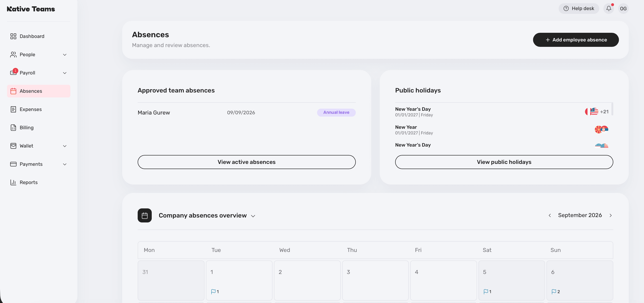
Task: Click Add employee absence button
Action: (x=576, y=40)
